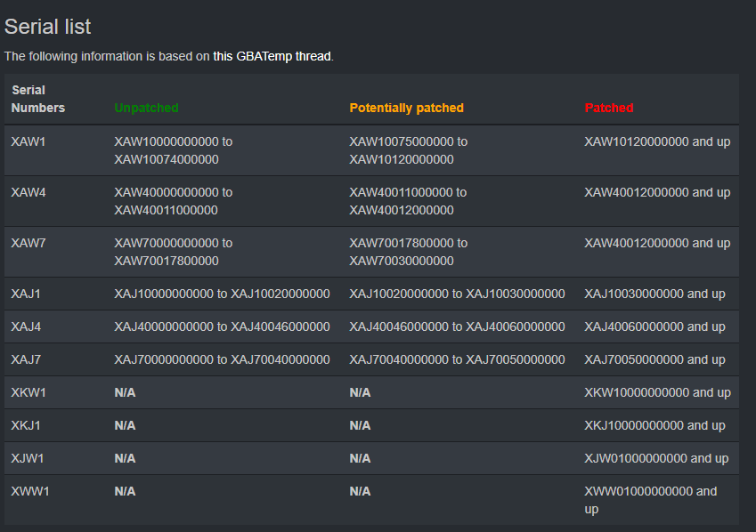Click 'XAJ40046000000 to XAJ40060000000' cell
The width and height of the screenshot is (756, 532).
point(457,326)
